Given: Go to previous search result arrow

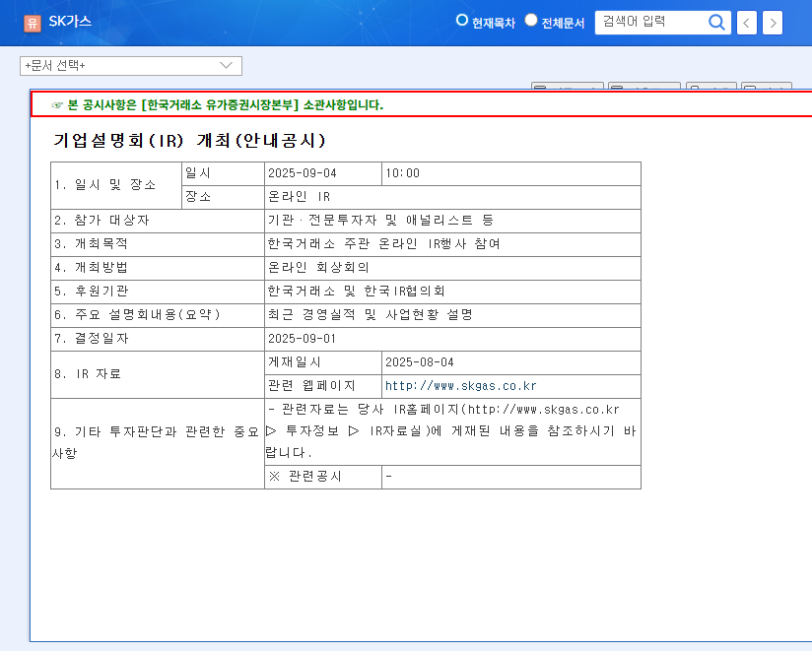Looking at the screenshot, I should tap(746, 23).
